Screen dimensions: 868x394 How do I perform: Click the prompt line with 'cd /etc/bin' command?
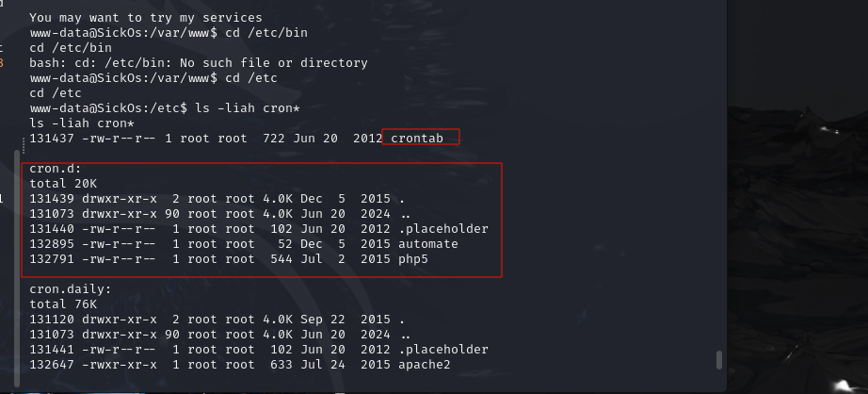[169, 33]
